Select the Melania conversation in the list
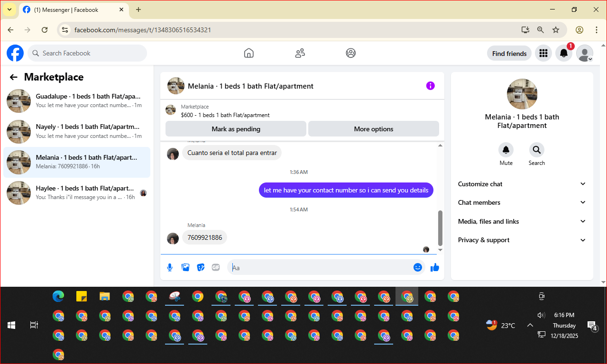Image resolution: width=607 pixels, height=364 pixels. (x=77, y=162)
